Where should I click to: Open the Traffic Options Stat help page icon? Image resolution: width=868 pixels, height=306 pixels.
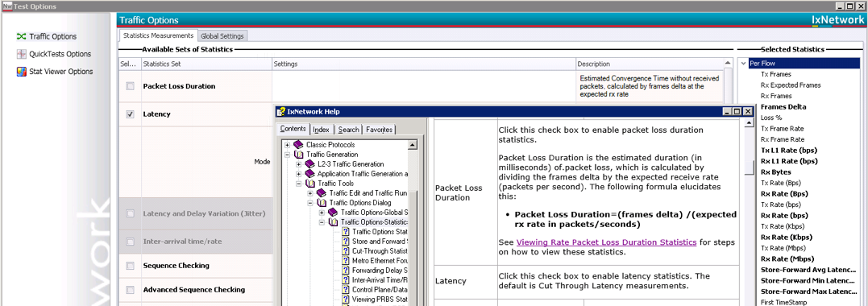(346, 232)
